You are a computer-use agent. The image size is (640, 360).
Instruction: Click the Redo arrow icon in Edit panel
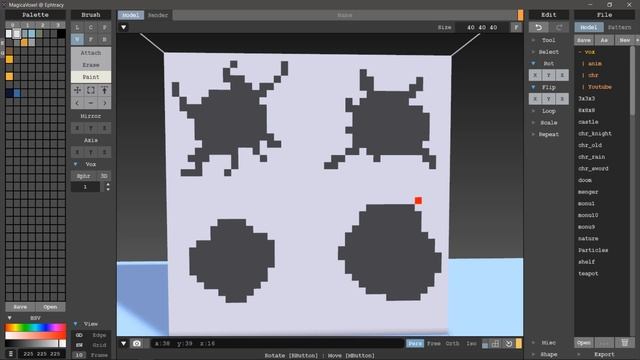point(559,27)
